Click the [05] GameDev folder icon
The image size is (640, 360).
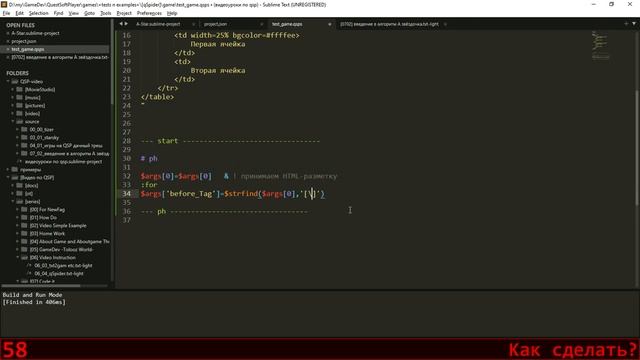24,249
